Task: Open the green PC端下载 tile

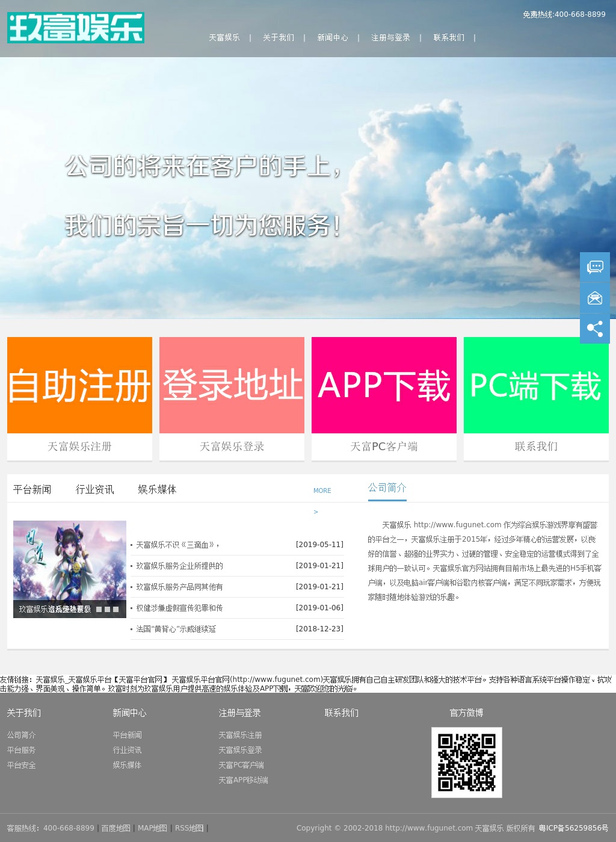Action: (x=536, y=385)
